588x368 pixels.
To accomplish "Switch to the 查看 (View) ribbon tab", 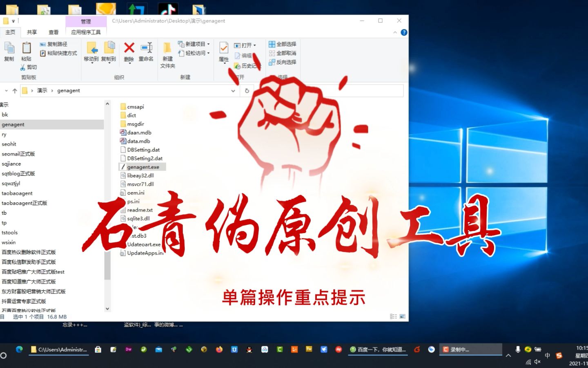I will point(53,32).
